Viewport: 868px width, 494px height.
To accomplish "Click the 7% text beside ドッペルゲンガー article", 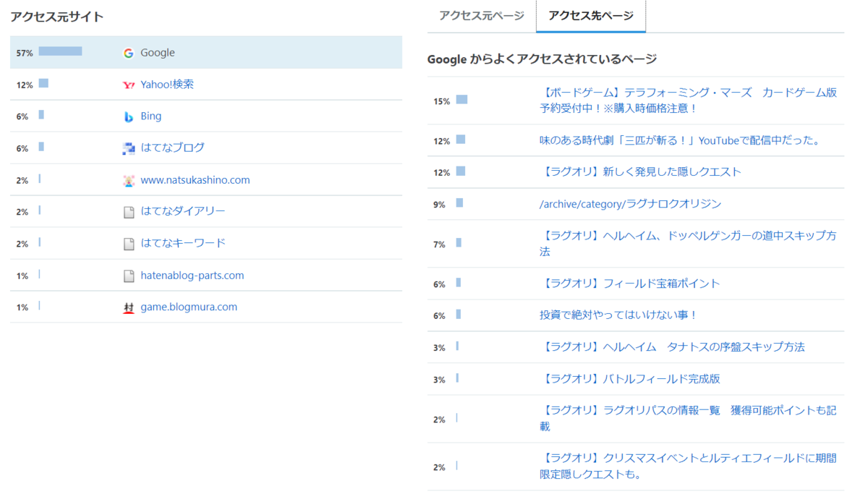I will click(439, 245).
